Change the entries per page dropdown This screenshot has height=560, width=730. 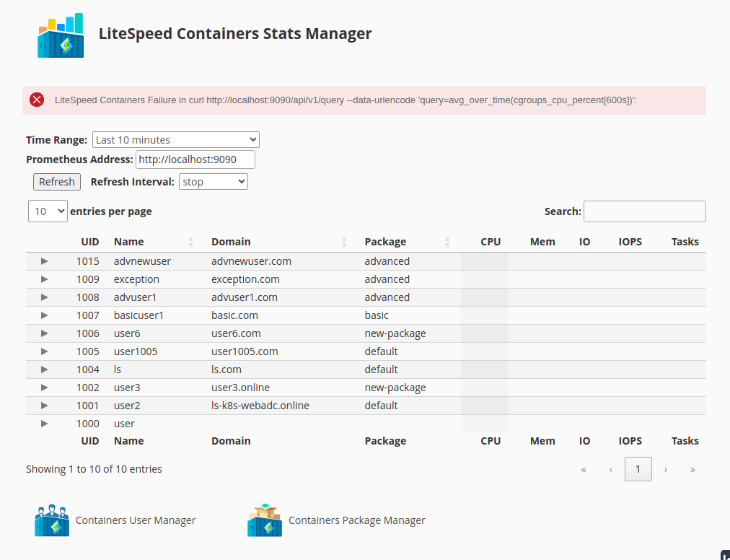(46, 211)
